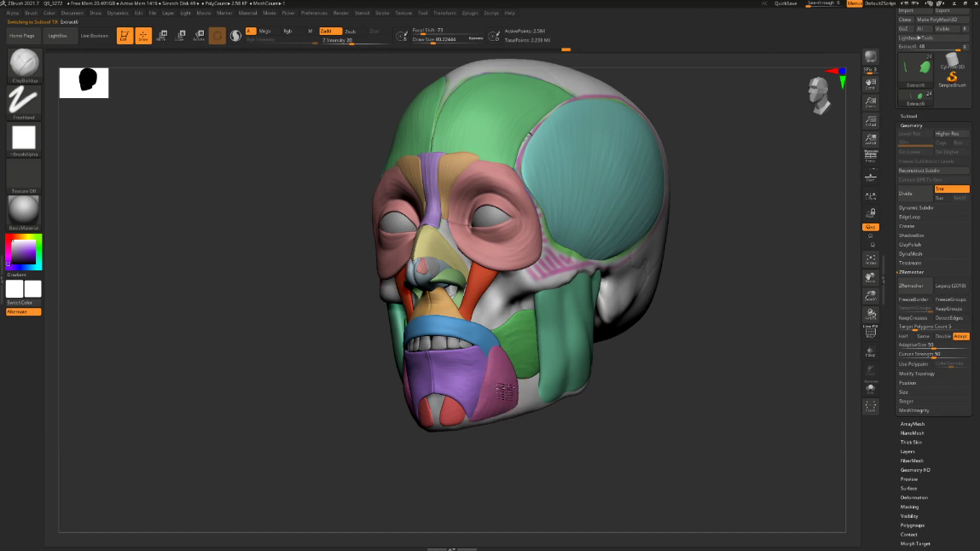
Task: Open the Brush menu
Action: 31,13
